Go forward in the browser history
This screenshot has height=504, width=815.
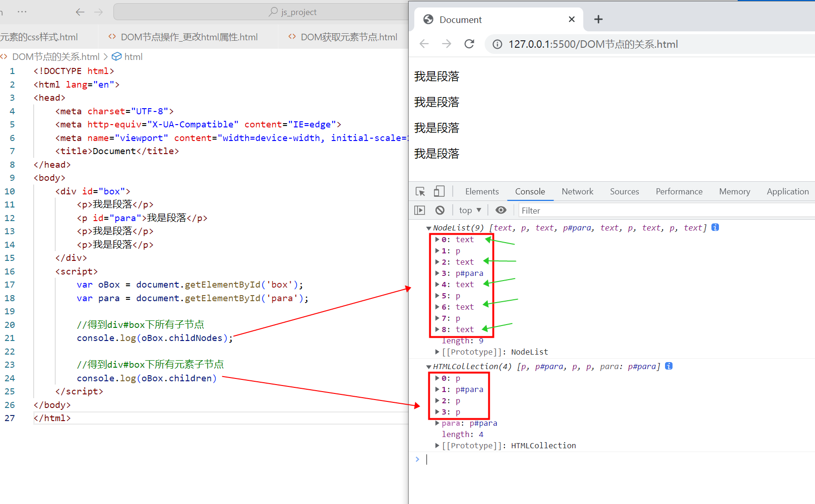(x=447, y=44)
